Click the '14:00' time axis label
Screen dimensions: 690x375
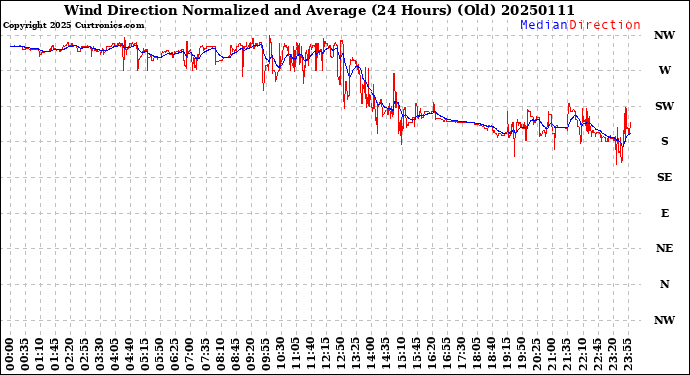point(371,355)
